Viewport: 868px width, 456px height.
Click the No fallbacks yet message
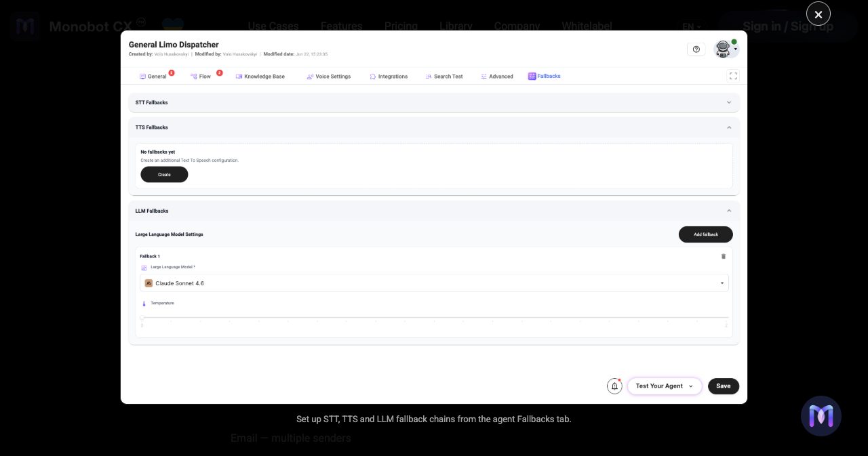pyautogui.click(x=157, y=152)
